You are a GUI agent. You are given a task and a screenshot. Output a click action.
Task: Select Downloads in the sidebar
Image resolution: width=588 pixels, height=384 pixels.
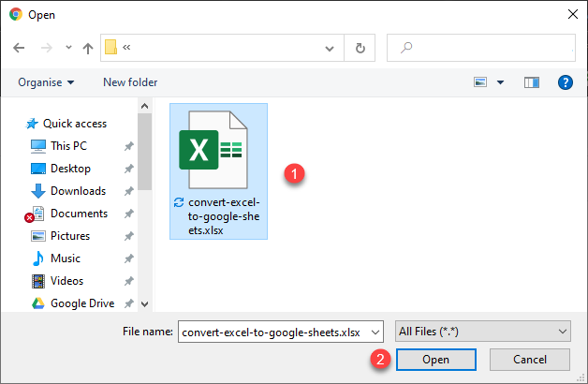tap(78, 191)
